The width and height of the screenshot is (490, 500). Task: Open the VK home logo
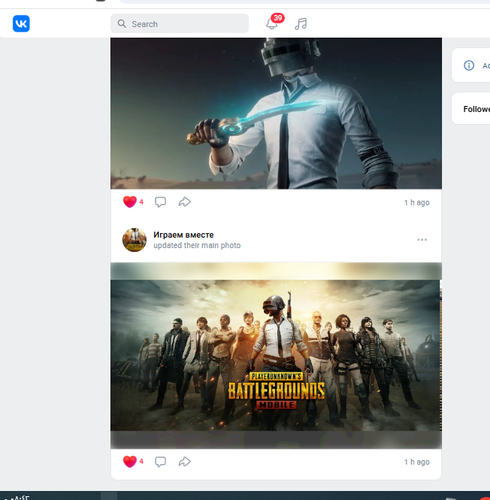(21, 24)
